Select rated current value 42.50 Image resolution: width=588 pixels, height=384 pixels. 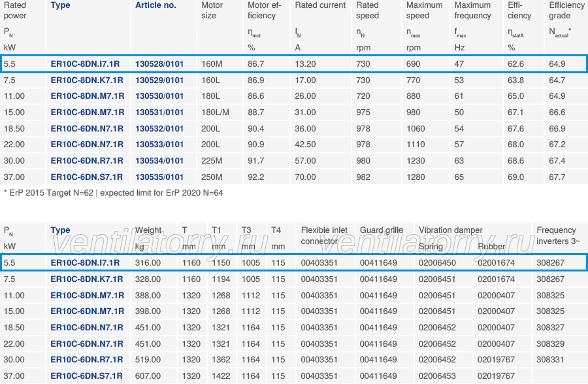pos(305,145)
